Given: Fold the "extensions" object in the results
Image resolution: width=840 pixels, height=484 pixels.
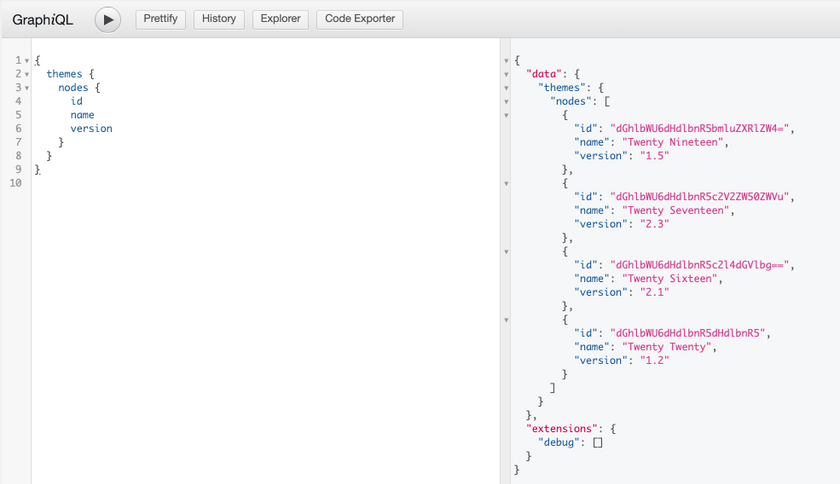Looking at the screenshot, I should [506, 428].
